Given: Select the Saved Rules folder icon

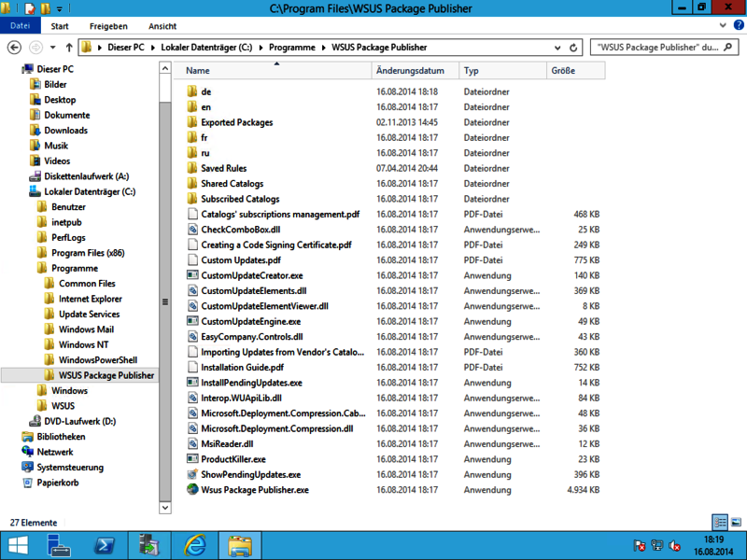Looking at the screenshot, I should pos(192,168).
